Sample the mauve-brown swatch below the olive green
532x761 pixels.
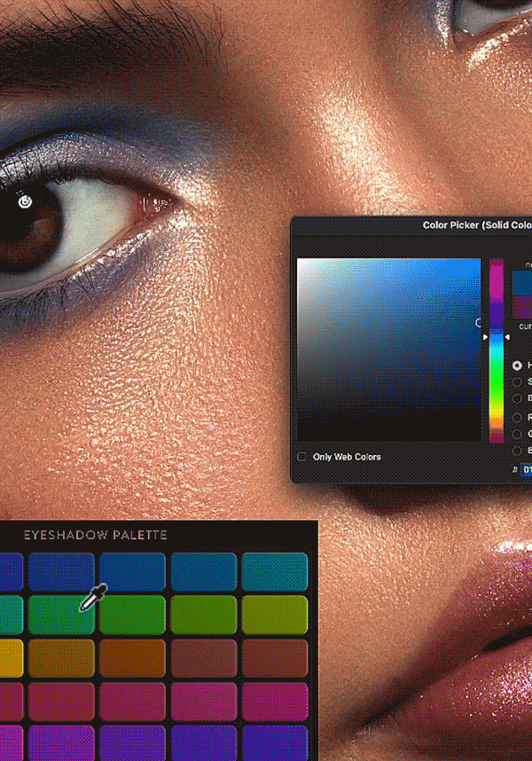[204, 658]
